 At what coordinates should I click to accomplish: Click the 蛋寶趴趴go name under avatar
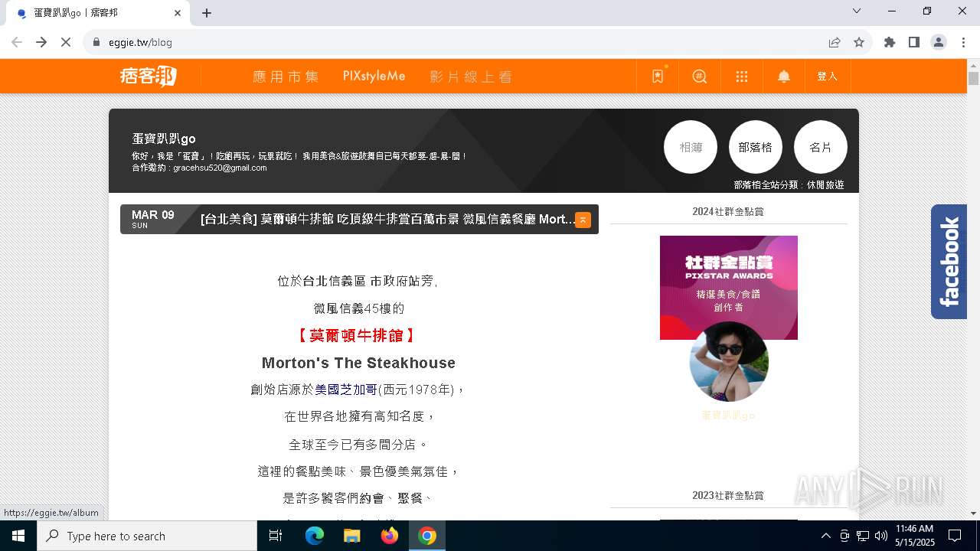pyautogui.click(x=729, y=416)
